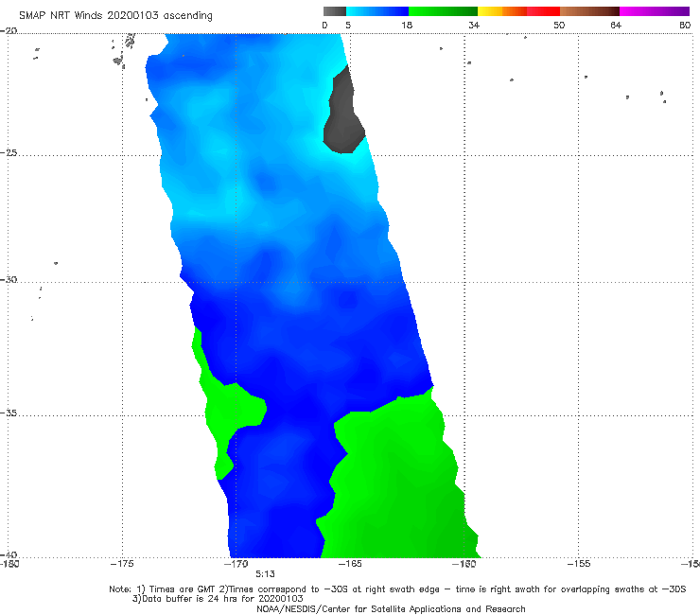Screen dimensions: 700x615
Task: Click the color bar label '50'
Action: coord(559,25)
